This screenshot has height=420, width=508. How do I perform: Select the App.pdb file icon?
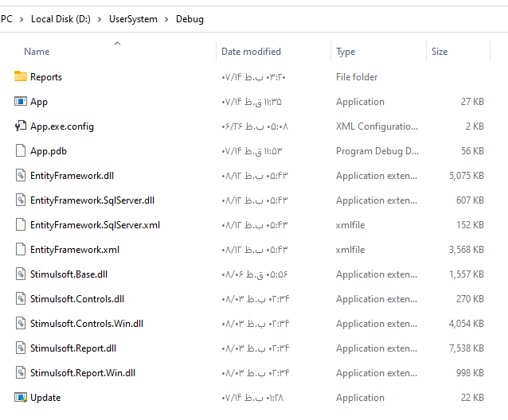pos(21,151)
